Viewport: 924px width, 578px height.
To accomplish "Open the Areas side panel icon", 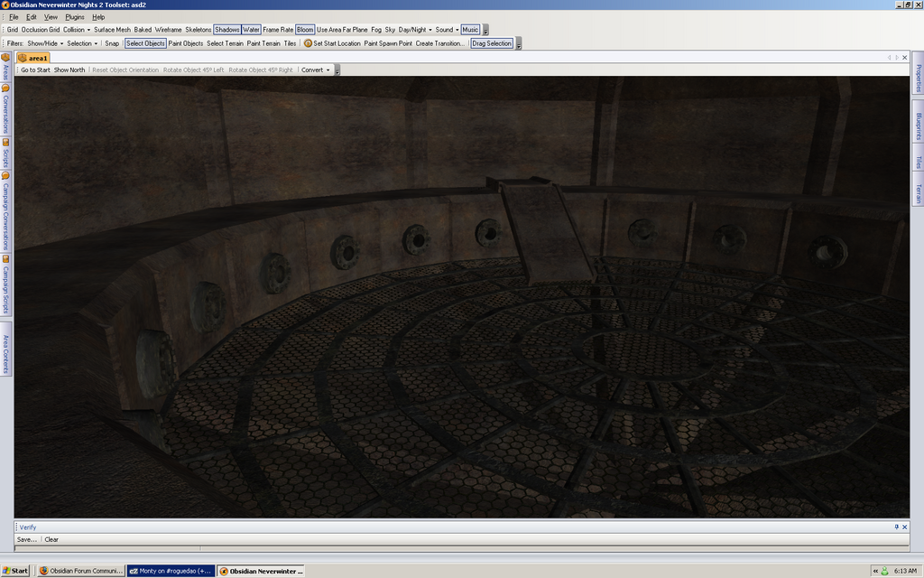I will 5,60.
